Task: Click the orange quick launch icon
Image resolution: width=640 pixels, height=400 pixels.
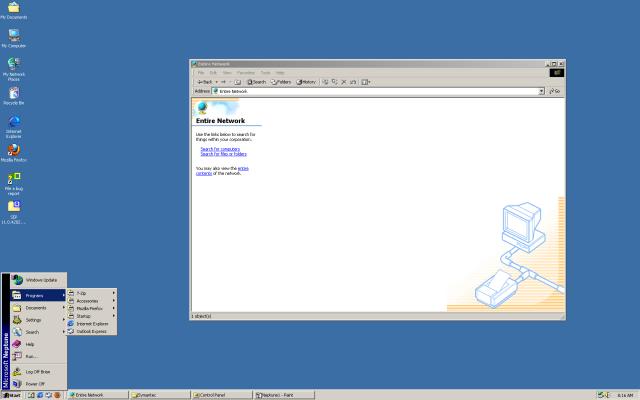Action: [x=57, y=395]
